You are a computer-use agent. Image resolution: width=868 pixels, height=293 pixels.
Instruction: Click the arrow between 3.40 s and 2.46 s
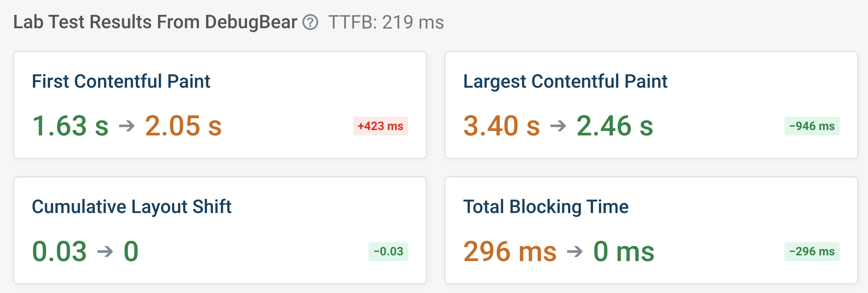(558, 126)
